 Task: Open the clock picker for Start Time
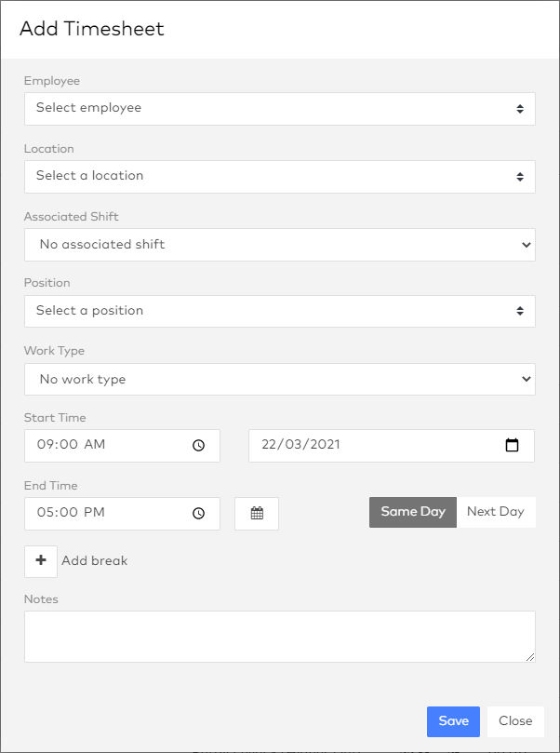pos(198,445)
